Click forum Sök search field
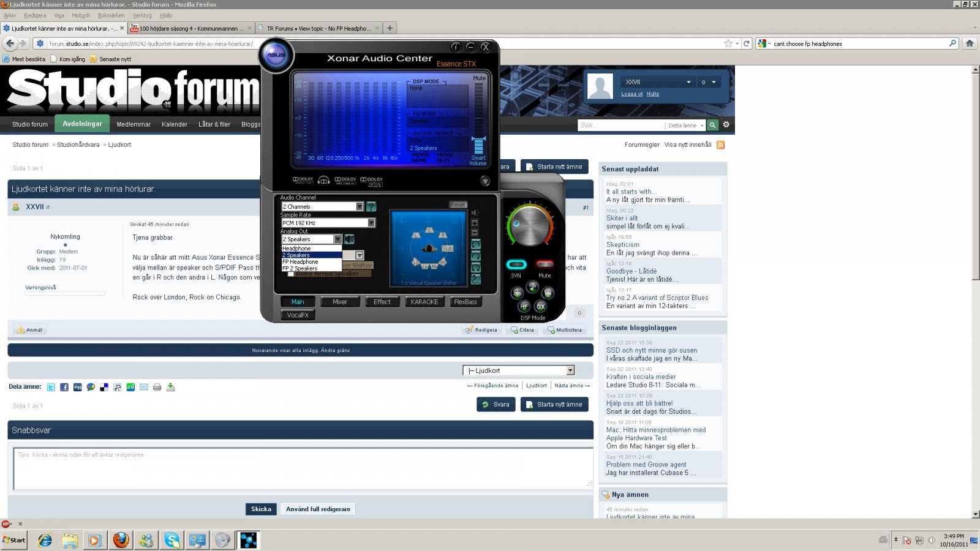 click(622, 125)
